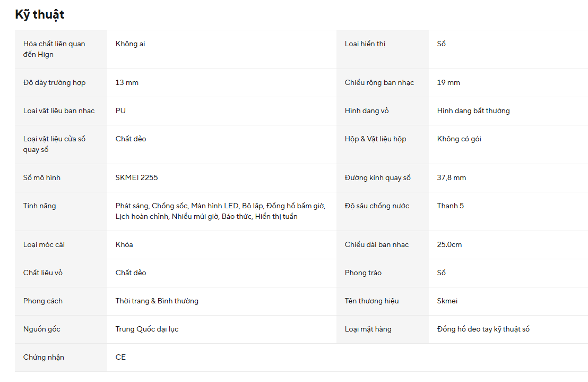Screen dimensions: 588x382
Task: Select the "CE" certification value
Action: [x=120, y=357]
